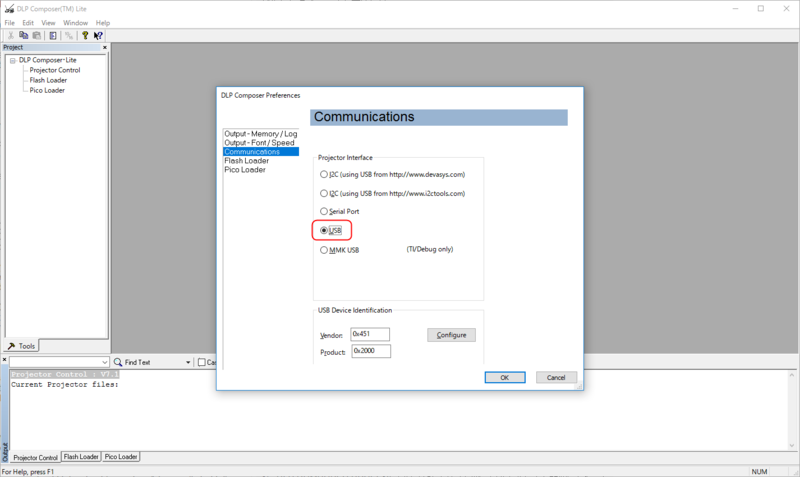The image size is (800, 477).
Task: Click the NUM indicator in status bar
Action: 759,472
